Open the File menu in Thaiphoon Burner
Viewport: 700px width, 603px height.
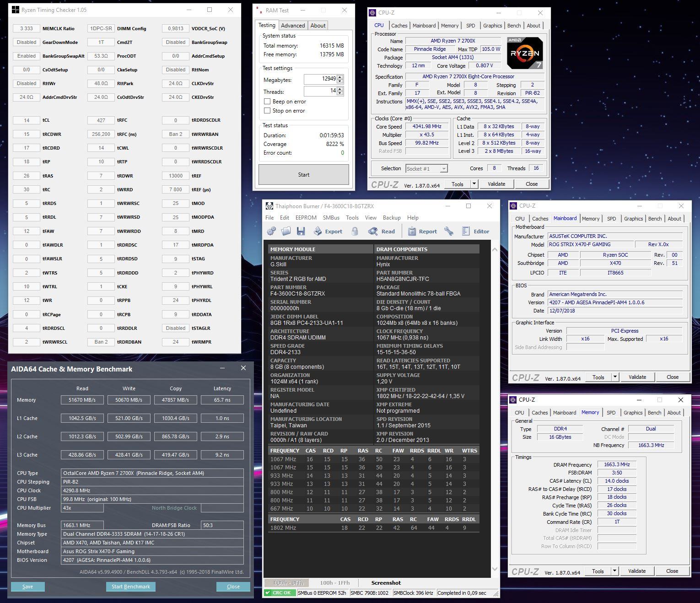click(x=269, y=218)
